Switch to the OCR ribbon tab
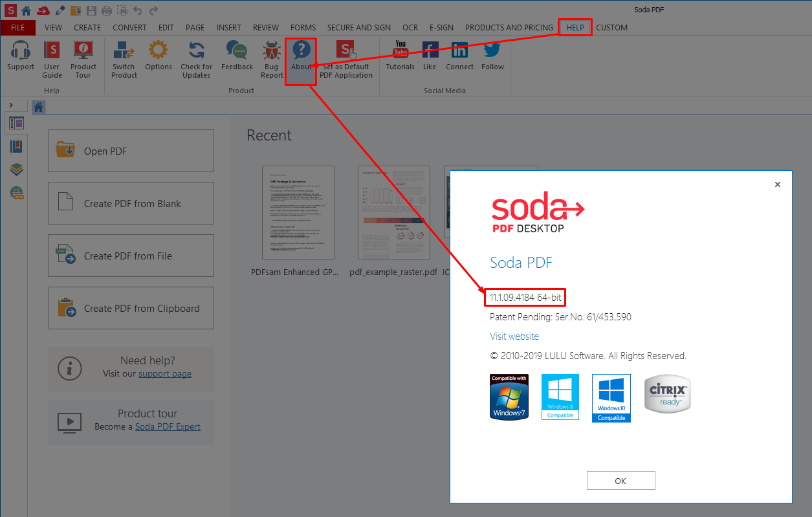Image resolution: width=812 pixels, height=517 pixels. (410, 28)
